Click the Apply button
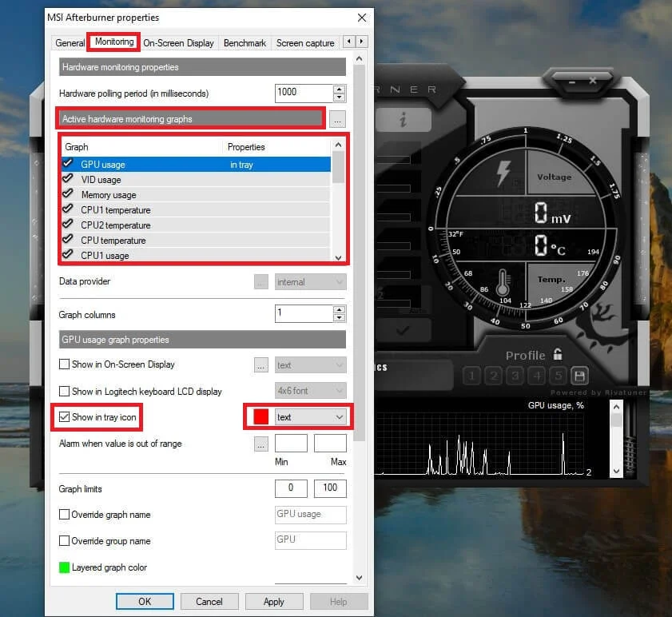Viewport: 672px width, 617px height. point(274,601)
